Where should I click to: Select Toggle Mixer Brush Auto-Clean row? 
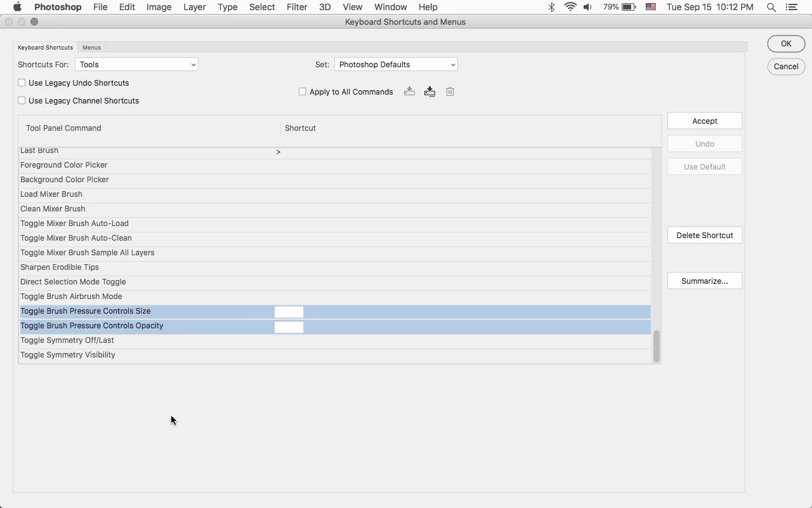point(336,238)
